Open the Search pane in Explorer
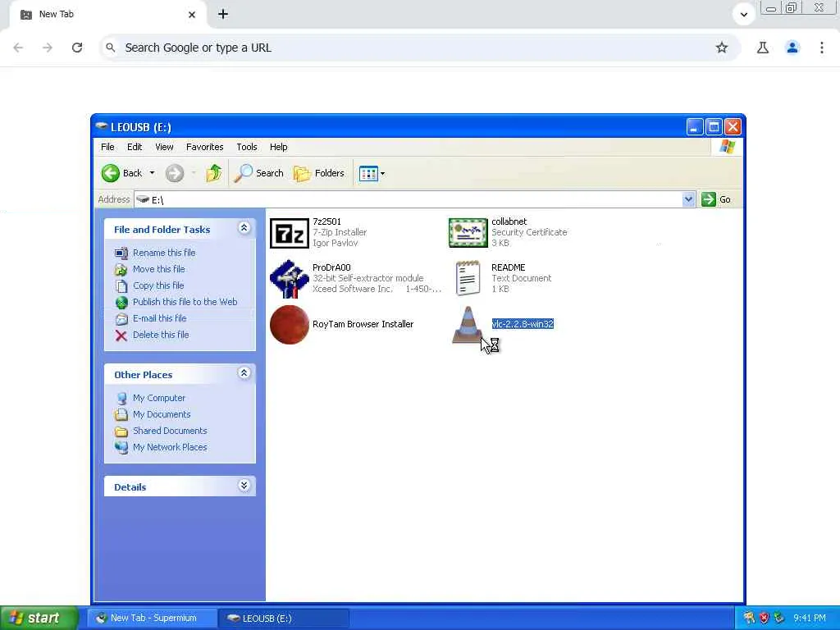Screen dimensions: 840x630 pos(258,173)
